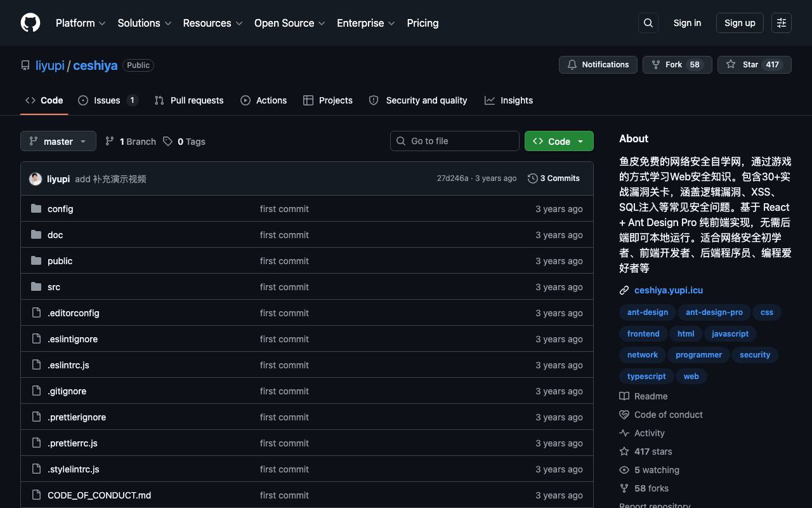
Task: Select the ant-design-pro topic tag
Action: click(714, 312)
